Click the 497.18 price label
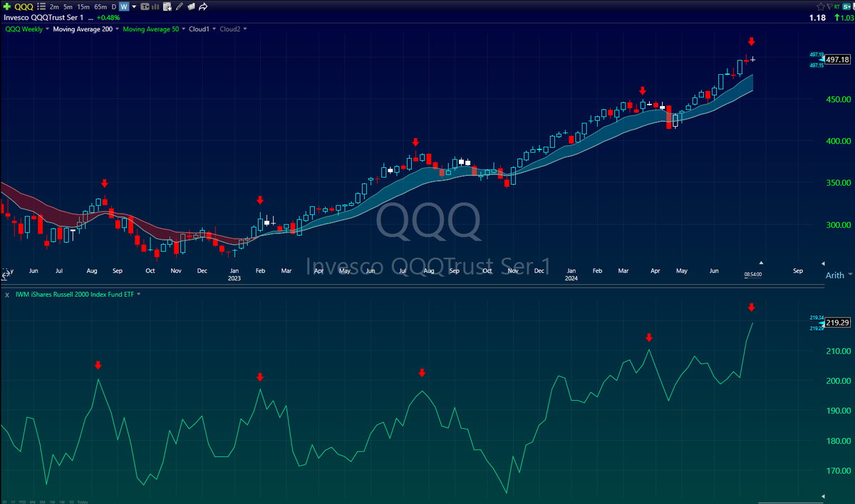This screenshot has height=504, width=855. click(x=837, y=61)
